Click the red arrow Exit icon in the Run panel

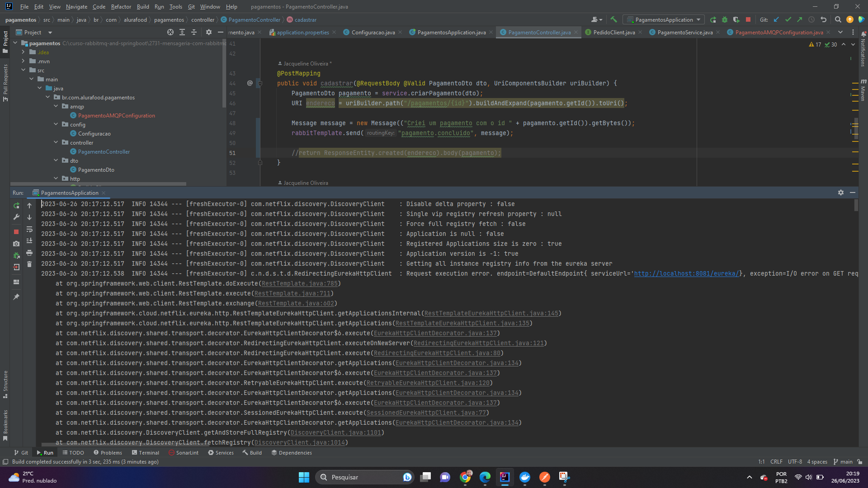pyautogui.click(x=16, y=267)
